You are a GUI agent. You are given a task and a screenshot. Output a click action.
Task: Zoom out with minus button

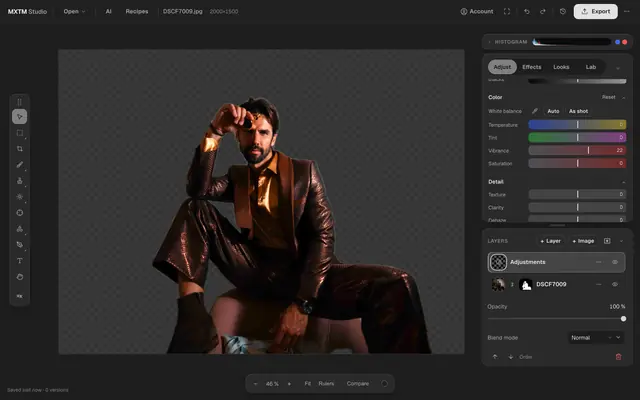coord(256,384)
